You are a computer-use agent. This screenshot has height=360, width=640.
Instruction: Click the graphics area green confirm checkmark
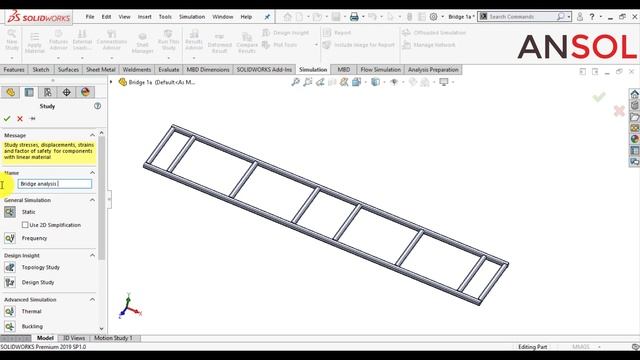[x=599, y=97]
